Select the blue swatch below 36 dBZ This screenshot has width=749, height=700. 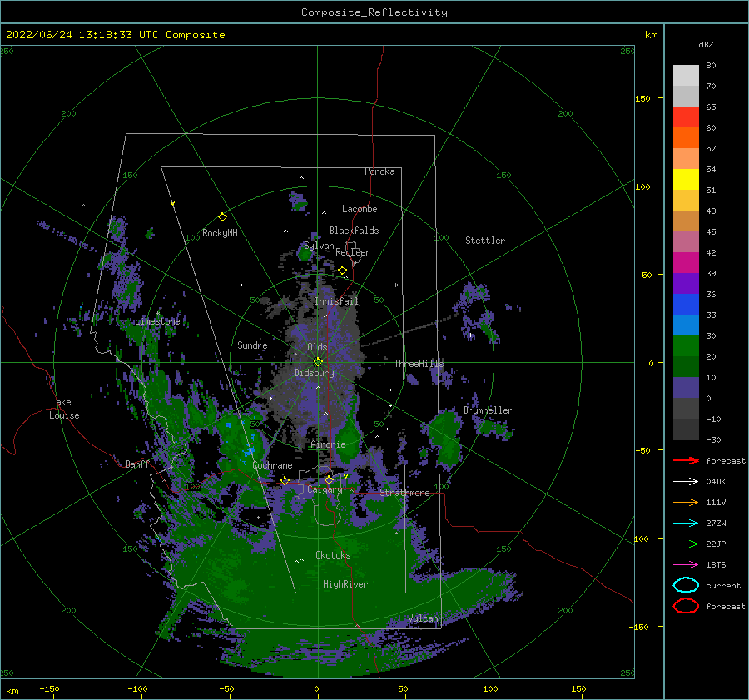[x=686, y=304]
